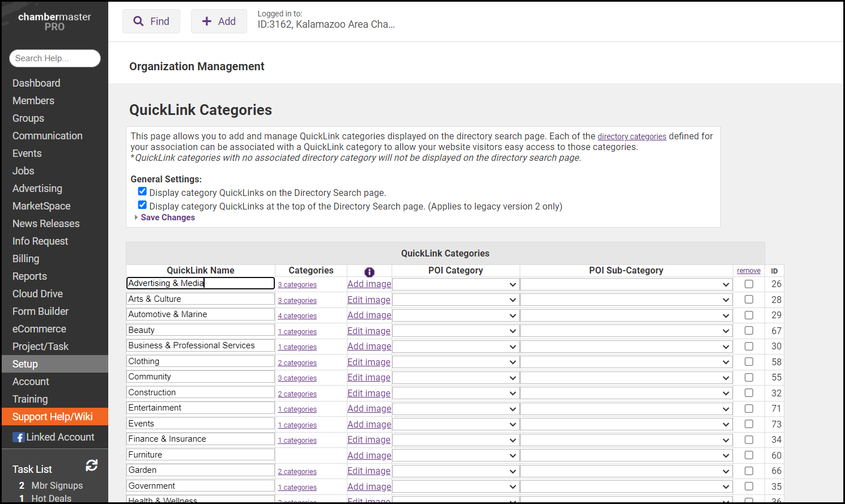Toggle Display QuickLinks at top of page
This screenshot has height=504, width=845.
coord(142,205)
